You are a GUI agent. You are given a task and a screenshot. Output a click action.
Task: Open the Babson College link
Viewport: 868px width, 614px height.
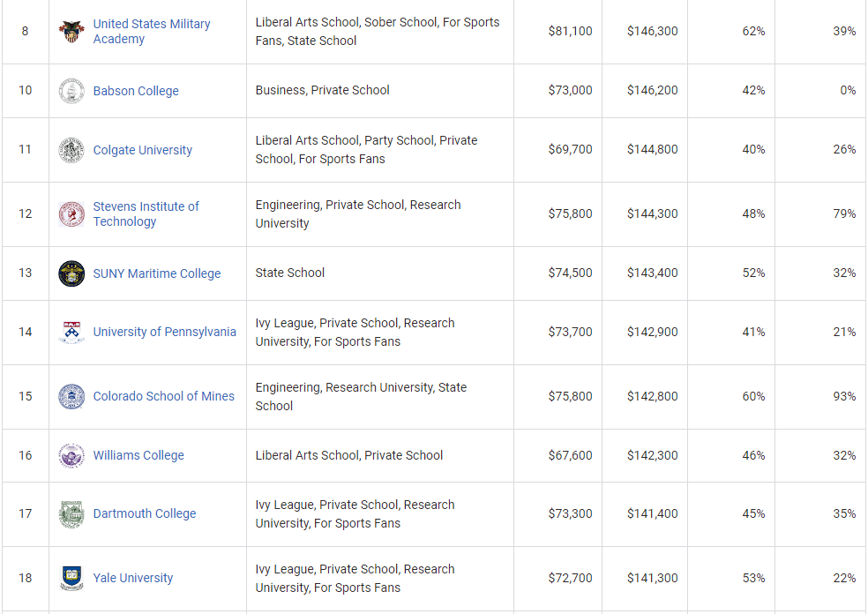coord(136,91)
